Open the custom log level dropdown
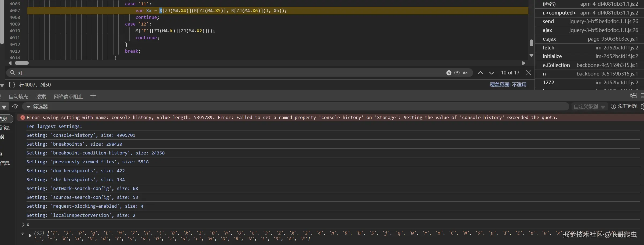 pyautogui.click(x=589, y=107)
